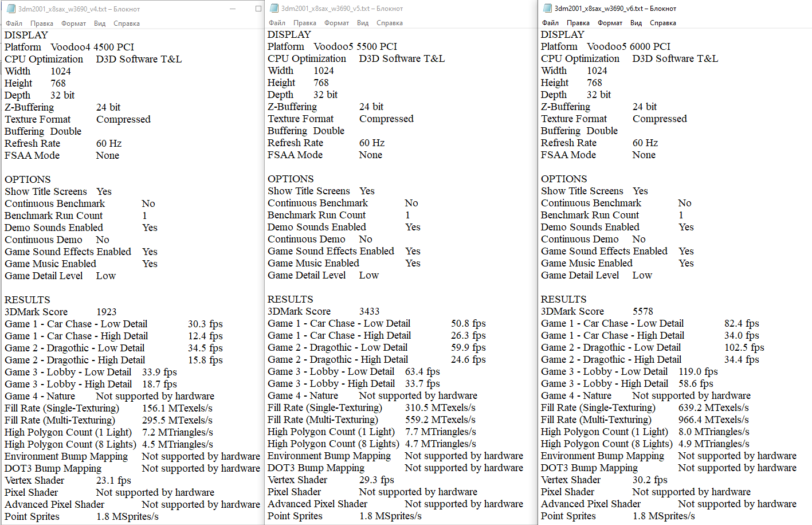Click the value "33.7 fps"

click(x=422, y=383)
